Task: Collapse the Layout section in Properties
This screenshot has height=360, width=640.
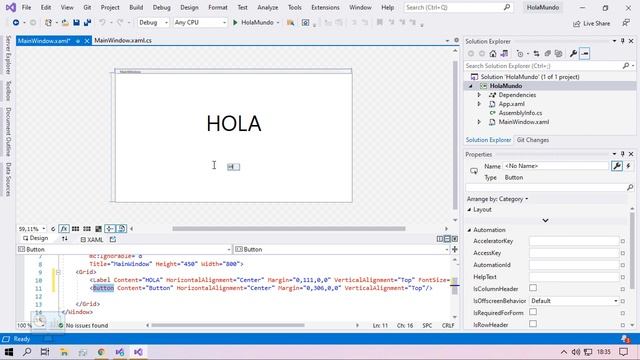Action: pyautogui.click(x=469, y=209)
